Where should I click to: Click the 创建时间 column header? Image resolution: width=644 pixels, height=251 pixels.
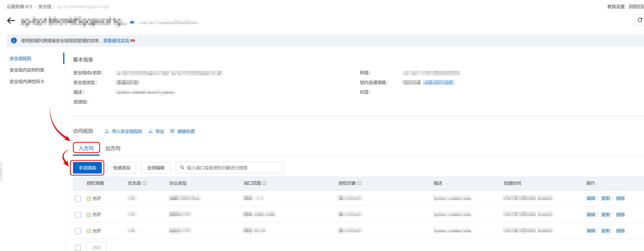(x=512, y=183)
